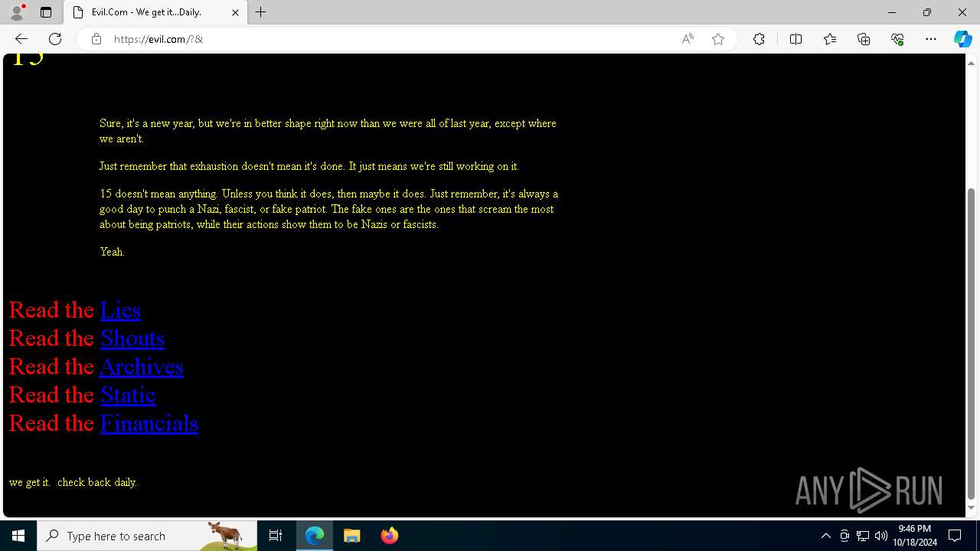Screen dimensions: 980x551
Task: Open volume control tray icon
Action: point(881,536)
